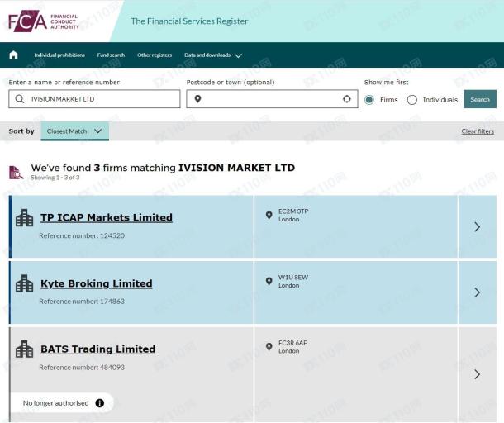Image resolution: width=504 pixels, height=423 pixels.
Task: Click Reference number: 484093 text
Action: click(82, 367)
